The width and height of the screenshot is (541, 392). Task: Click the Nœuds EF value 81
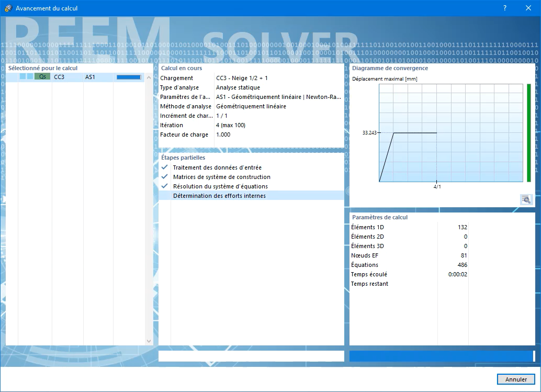pos(464,255)
